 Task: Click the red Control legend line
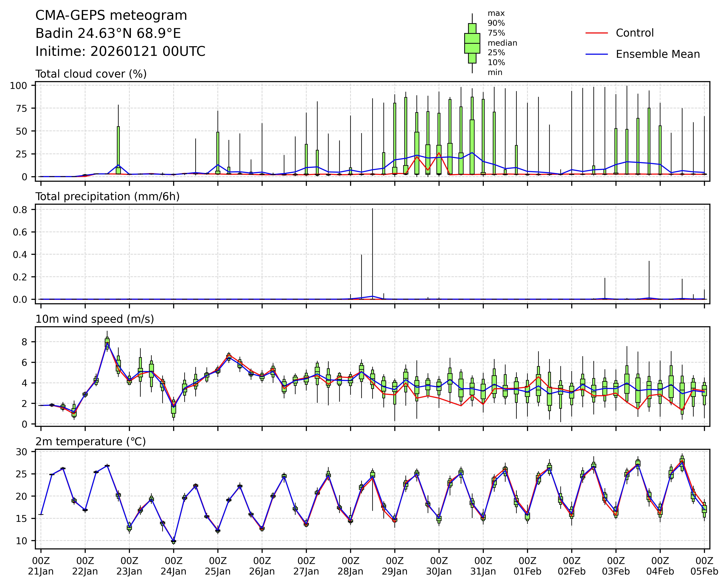click(x=596, y=33)
